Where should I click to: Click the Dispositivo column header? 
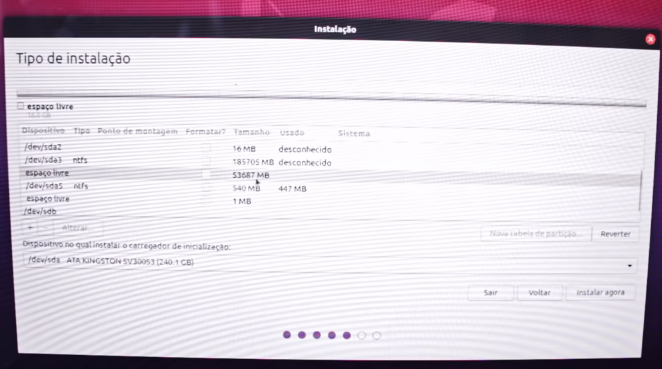[x=43, y=130]
